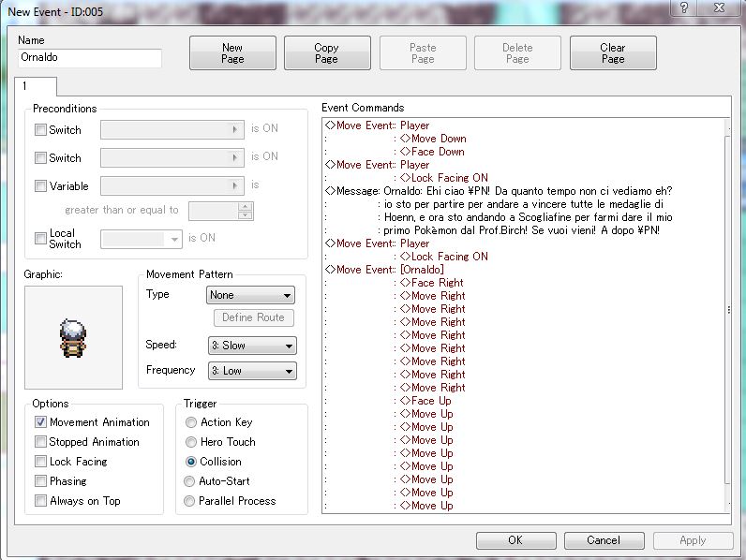The image size is (746, 560).
Task: Switch to event page tab 1
Action: [24, 86]
